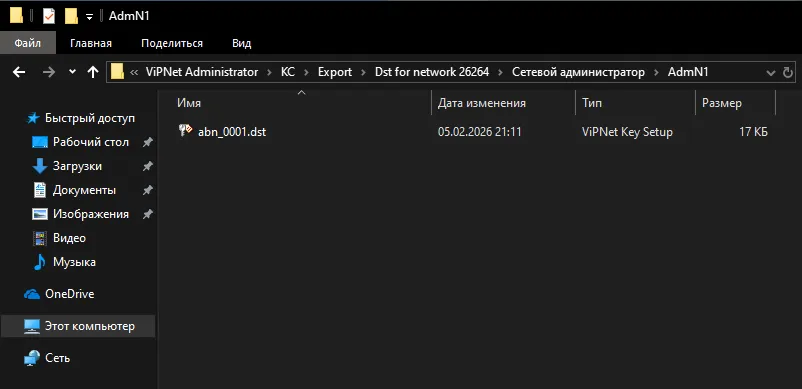Click the Forward navigation arrow
Screen dimensions: 802x389
[x=49, y=72]
